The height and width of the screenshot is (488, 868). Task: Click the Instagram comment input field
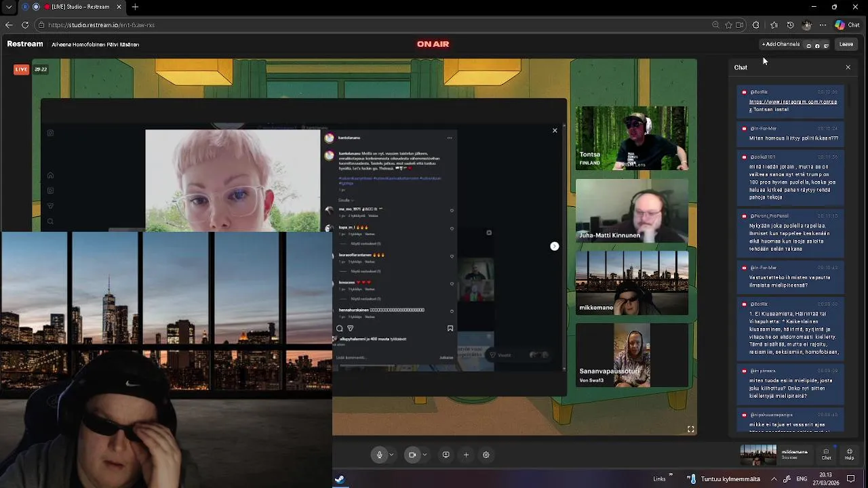point(387,357)
